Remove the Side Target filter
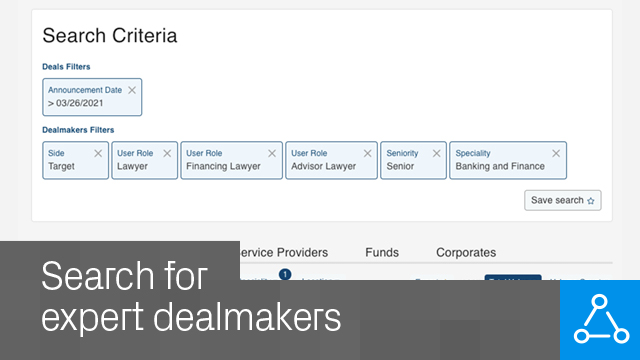 point(98,153)
